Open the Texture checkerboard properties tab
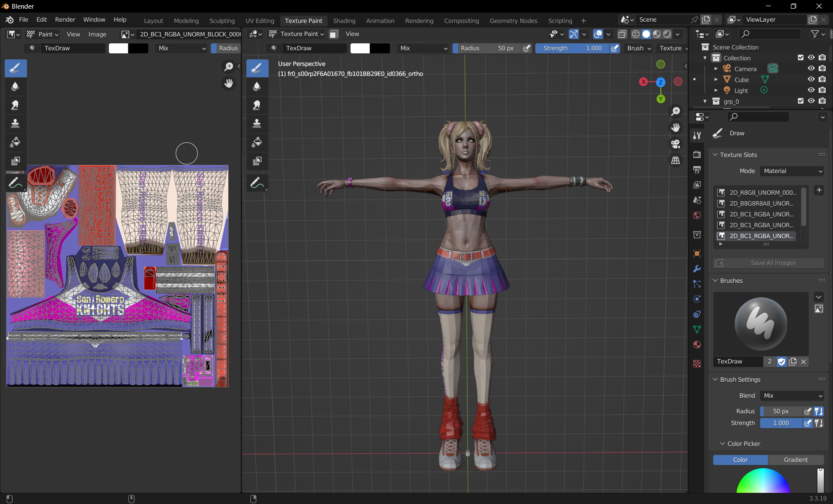The width and height of the screenshot is (833, 504). [x=697, y=364]
